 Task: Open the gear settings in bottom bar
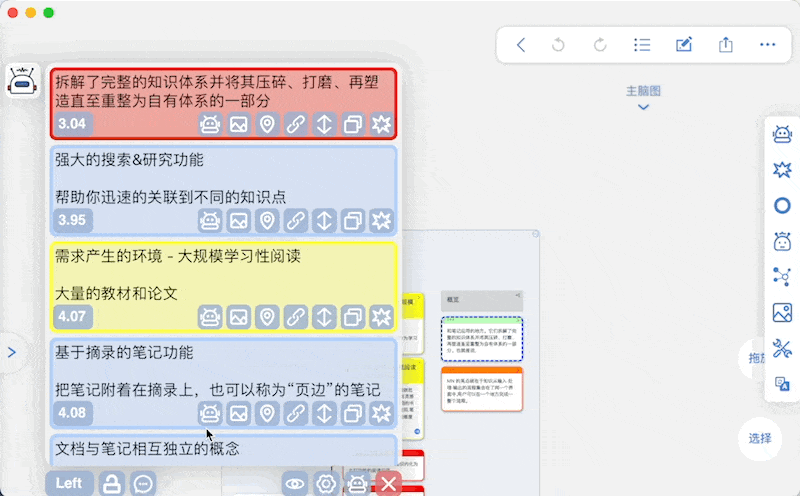(326, 483)
